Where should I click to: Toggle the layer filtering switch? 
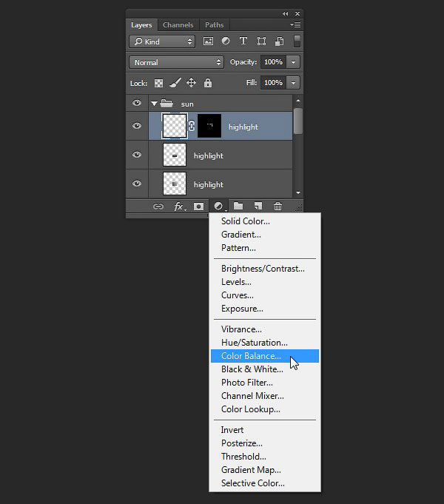coord(297,41)
